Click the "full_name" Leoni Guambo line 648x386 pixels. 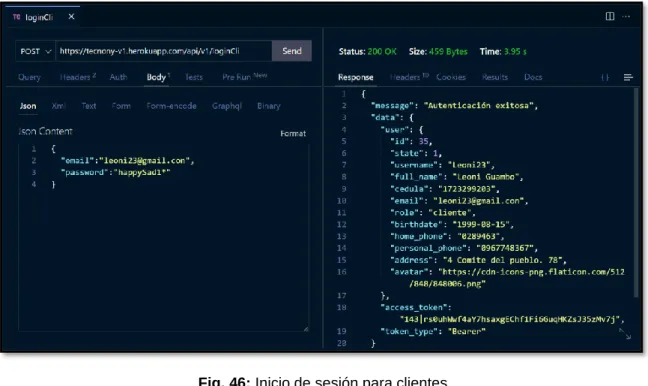[457, 177]
